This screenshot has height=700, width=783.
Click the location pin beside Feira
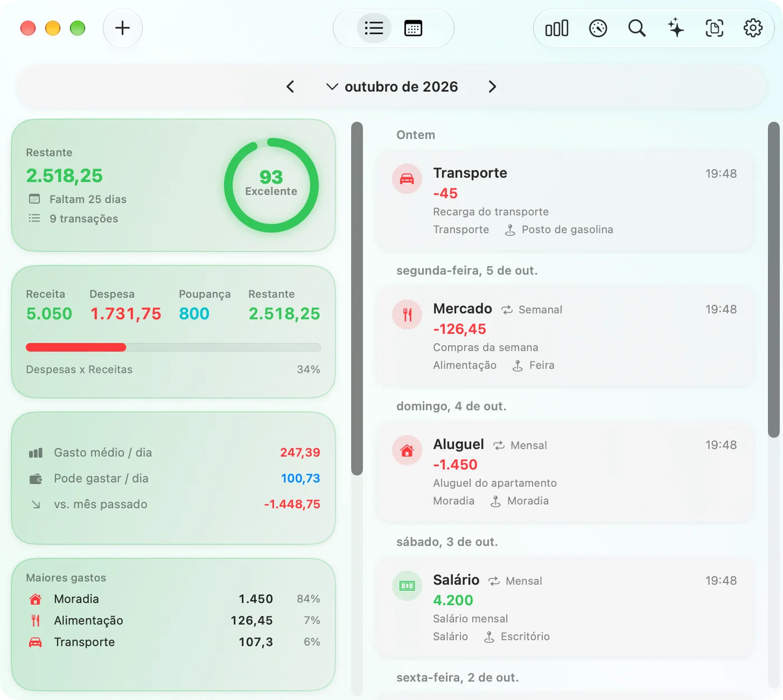(x=518, y=366)
